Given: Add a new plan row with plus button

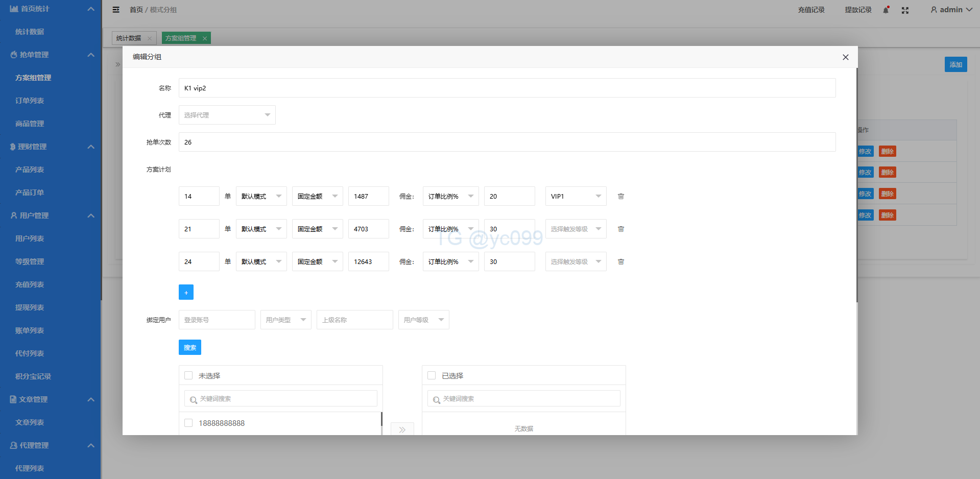Looking at the screenshot, I should [186, 292].
